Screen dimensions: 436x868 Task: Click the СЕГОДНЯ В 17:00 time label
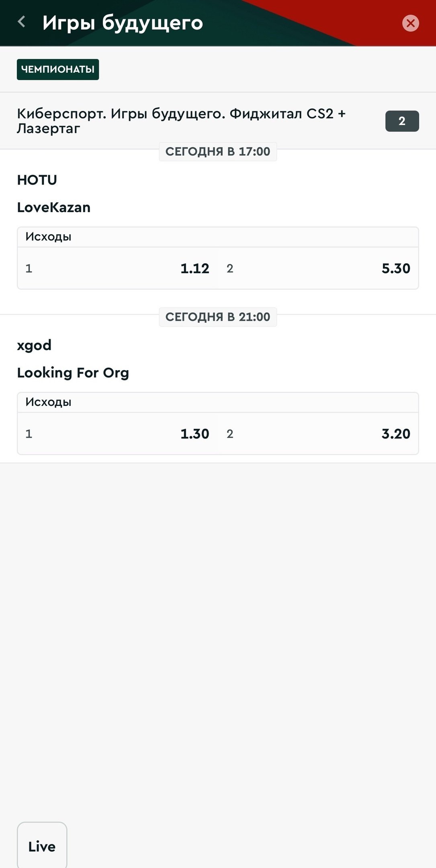[x=218, y=151]
